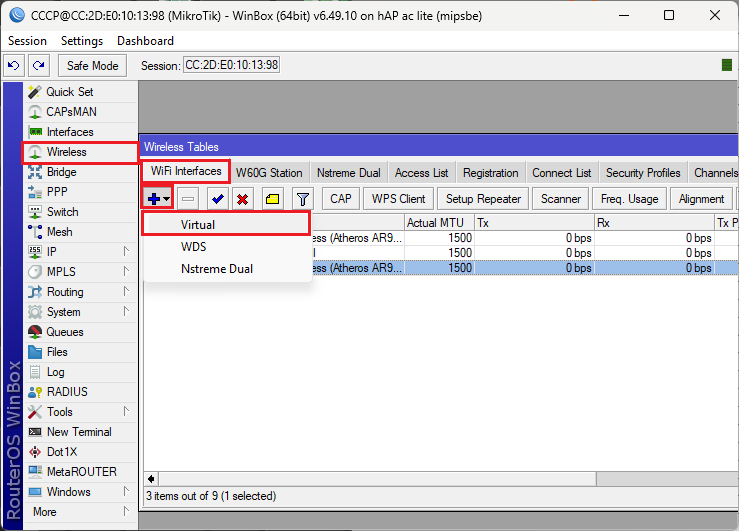Click the WPS Client button

399,199
